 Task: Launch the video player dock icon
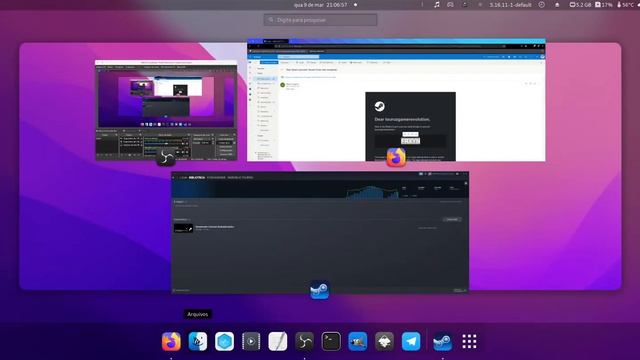pos(251,341)
